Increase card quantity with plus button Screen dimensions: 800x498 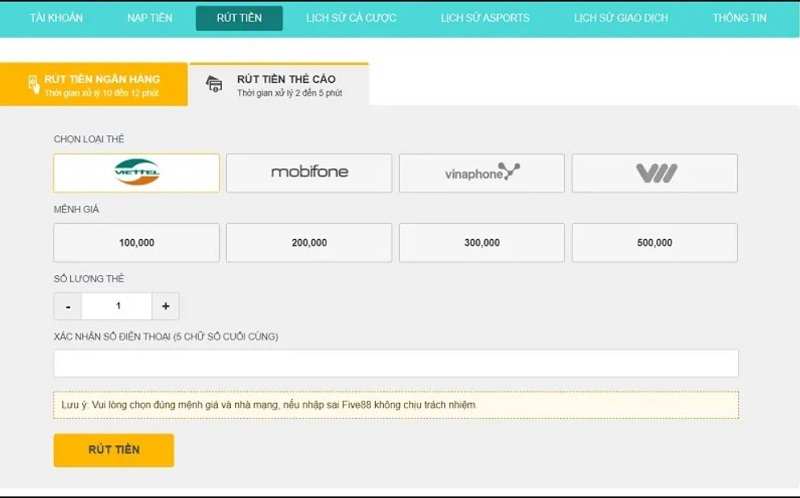(x=165, y=307)
